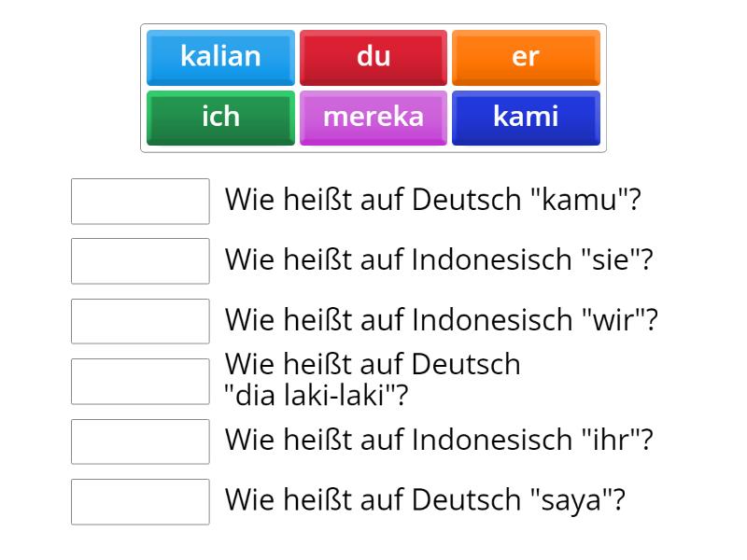Choose the orange "er" answer tile
Viewport: 747px width, 560px height.
click(x=526, y=57)
